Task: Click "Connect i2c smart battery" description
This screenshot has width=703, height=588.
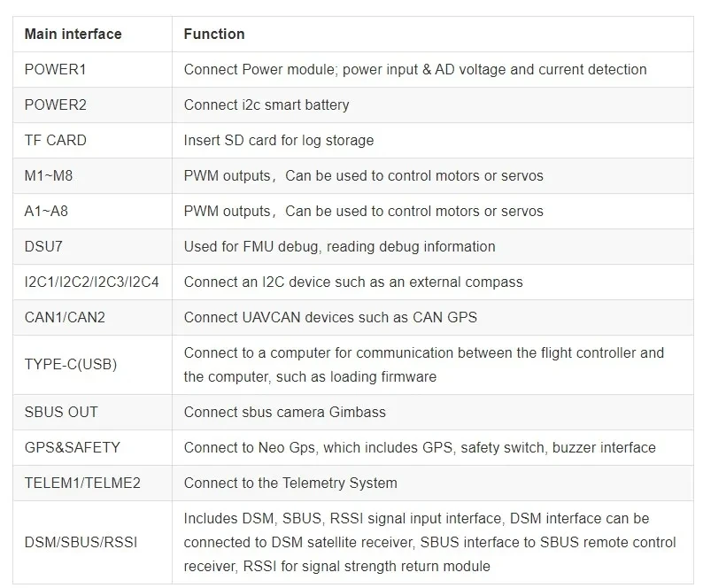Action: (x=267, y=104)
